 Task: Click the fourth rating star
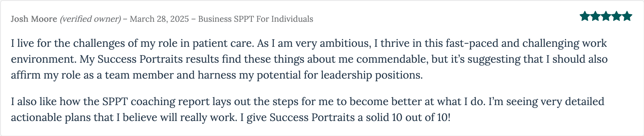(616, 16)
